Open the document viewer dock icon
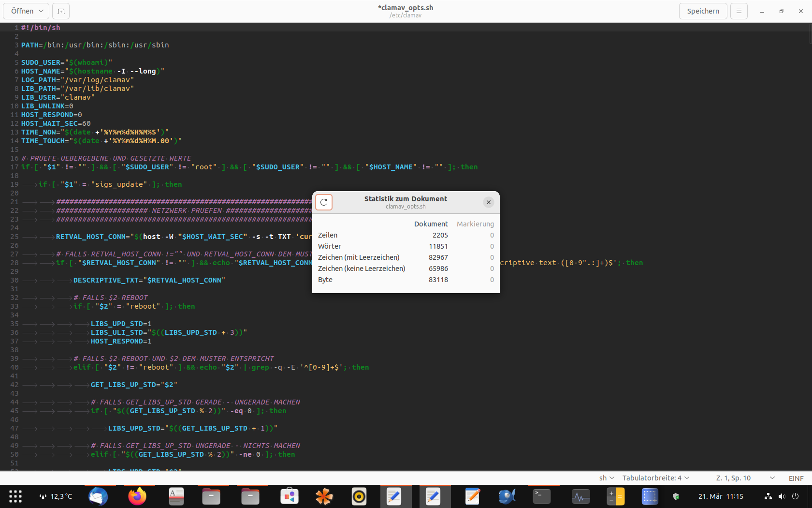 coord(176,496)
